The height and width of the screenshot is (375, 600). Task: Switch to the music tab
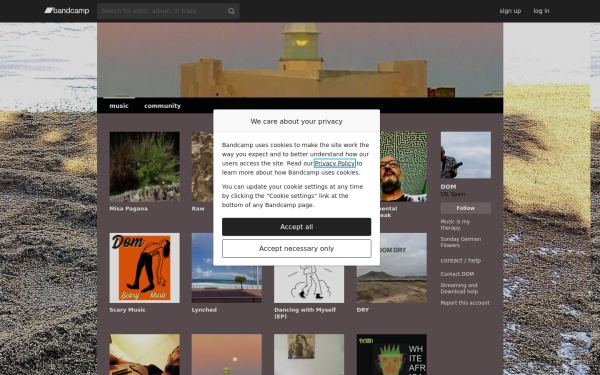[x=119, y=106]
